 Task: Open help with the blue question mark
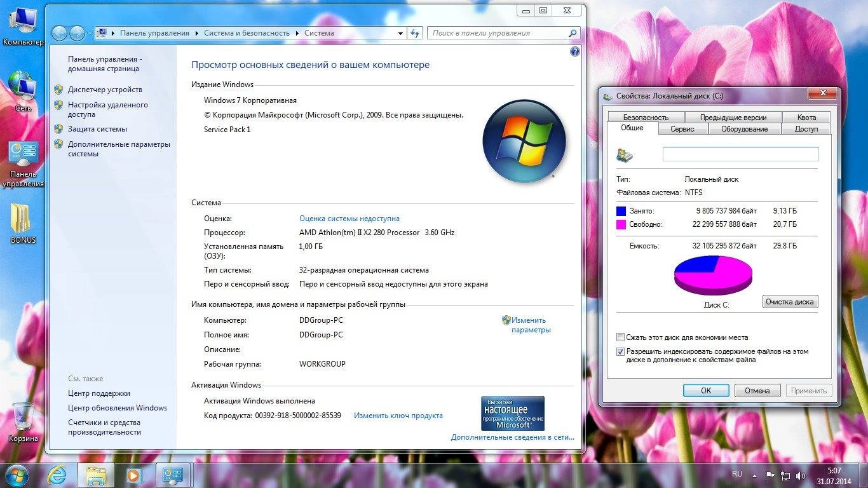click(575, 52)
